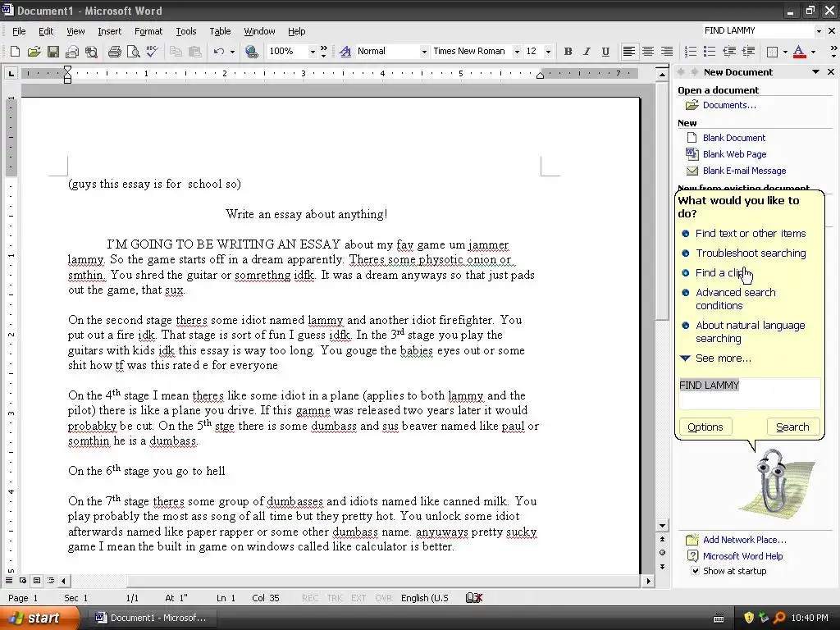Open the Insert menu

[109, 31]
